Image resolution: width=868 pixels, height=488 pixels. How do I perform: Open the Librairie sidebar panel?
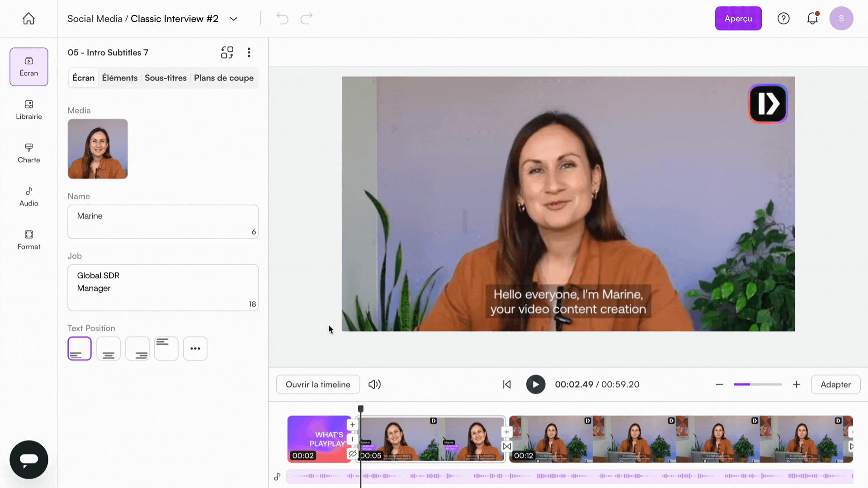click(28, 110)
